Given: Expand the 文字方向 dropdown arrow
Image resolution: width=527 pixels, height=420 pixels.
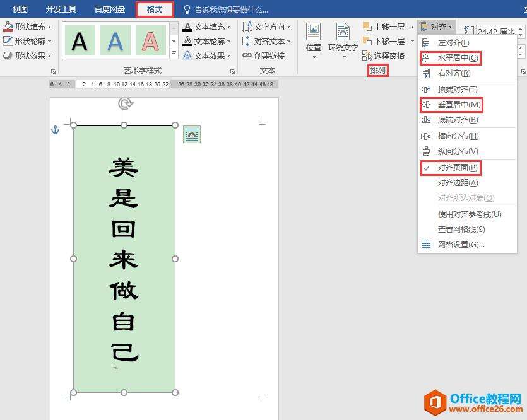Looking at the screenshot, I should (x=288, y=26).
